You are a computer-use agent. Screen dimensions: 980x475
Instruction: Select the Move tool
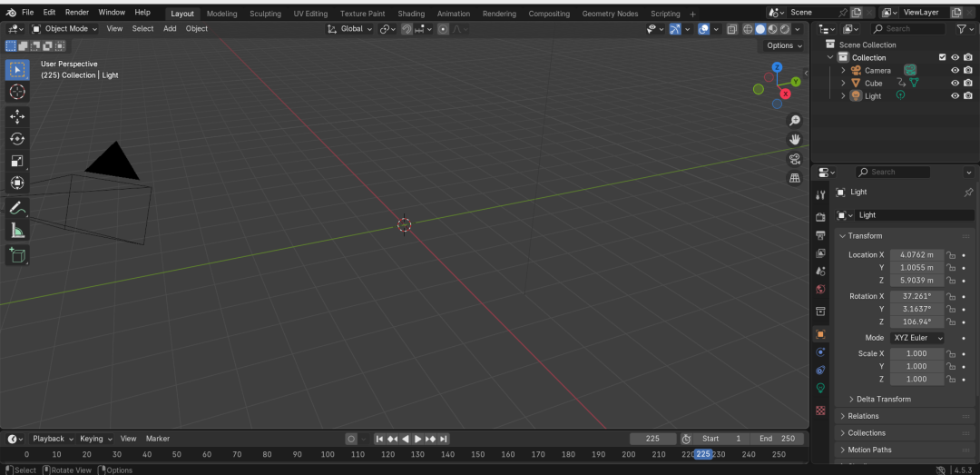click(17, 116)
